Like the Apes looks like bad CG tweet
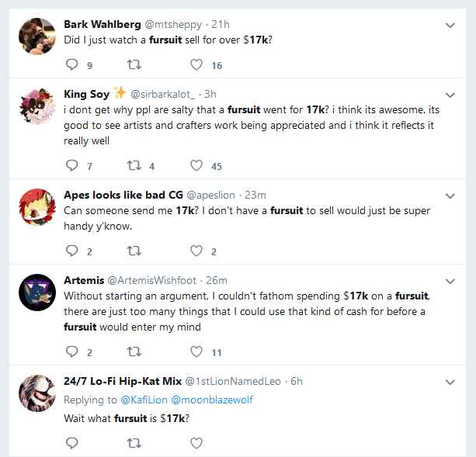This screenshot has height=457, width=476. [x=196, y=251]
